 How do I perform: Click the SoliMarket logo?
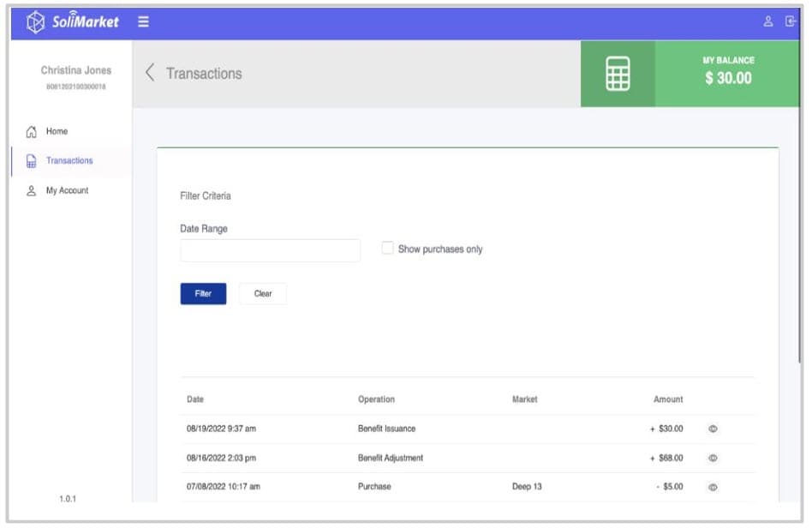click(73, 21)
